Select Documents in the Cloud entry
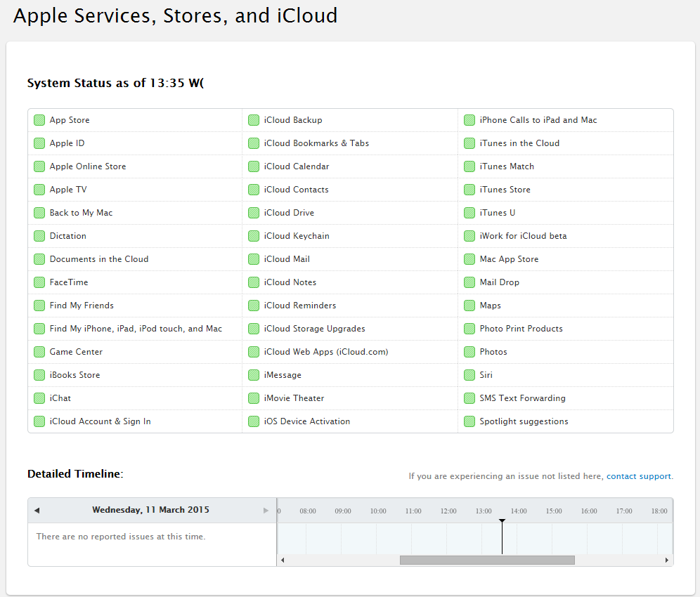The width and height of the screenshot is (700, 597). (135, 259)
